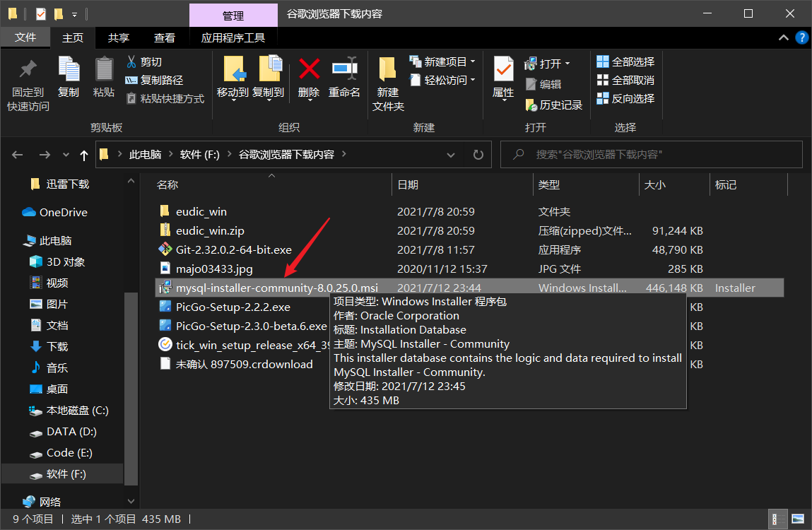
Task: Click 粘贴快捷方式 paste shortcut
Action: pos(165,98)
